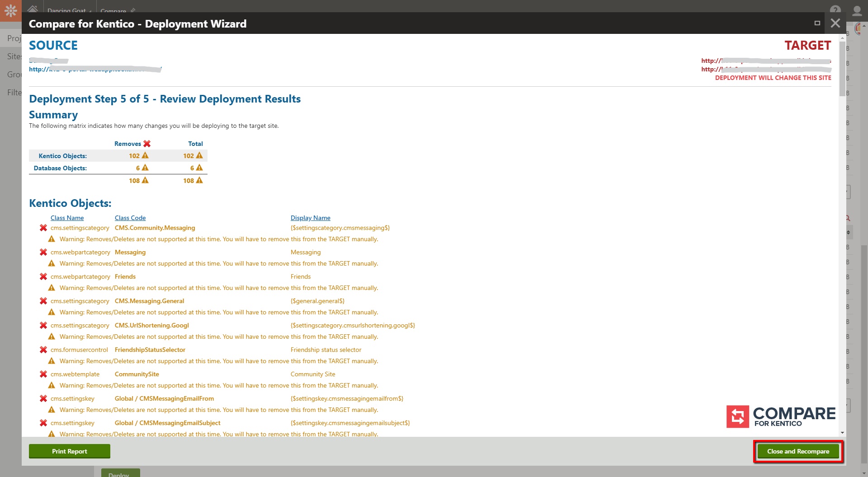Sort by Class Name column header
Viewport: 868px width, 477px height.
(67, 218)
